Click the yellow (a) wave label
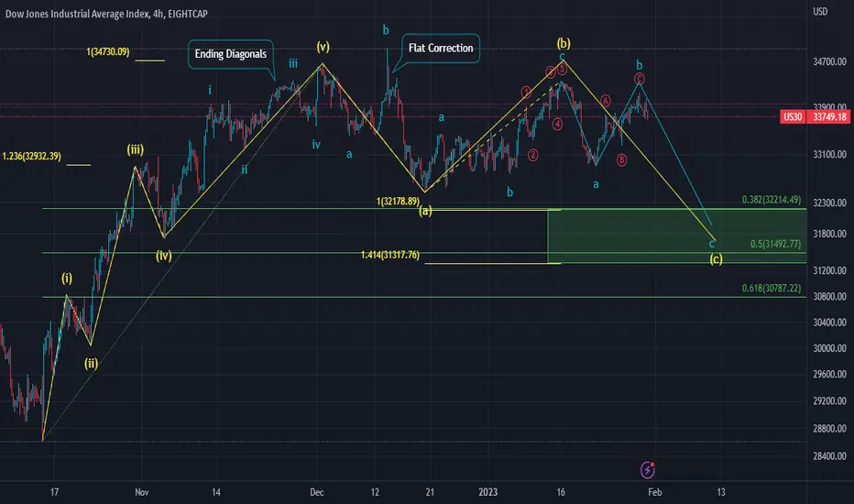The width and height of the screenshot is (854, 504). coord(425,211)
